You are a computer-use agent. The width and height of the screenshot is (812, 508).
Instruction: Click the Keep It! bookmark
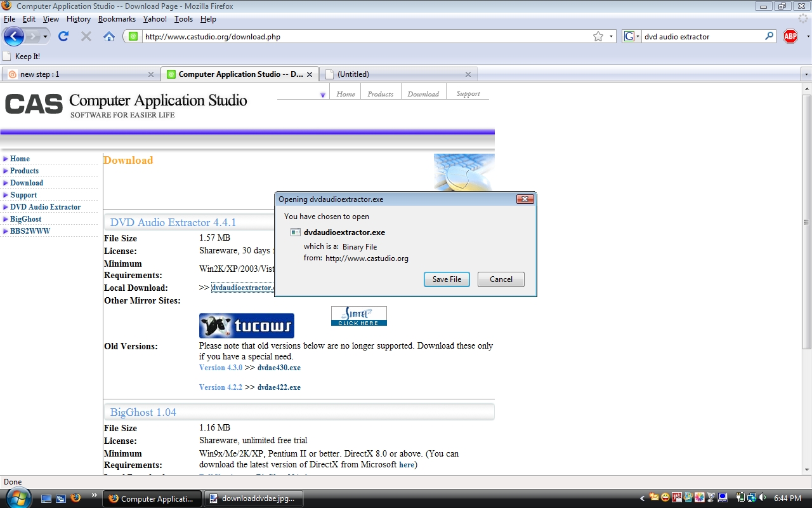tap(22, 56)
